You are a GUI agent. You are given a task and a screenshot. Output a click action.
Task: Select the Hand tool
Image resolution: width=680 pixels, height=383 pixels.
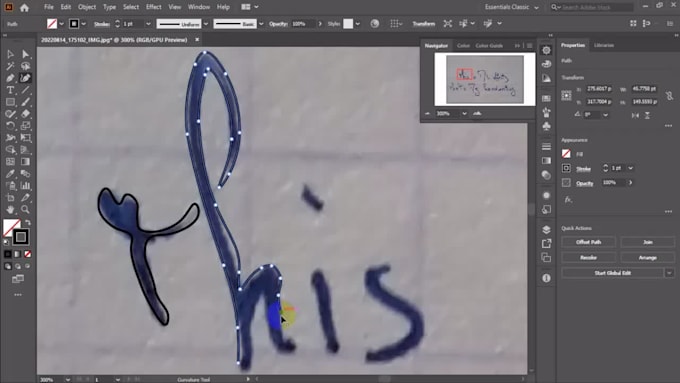pyautogui.click(x=10, y=210)
